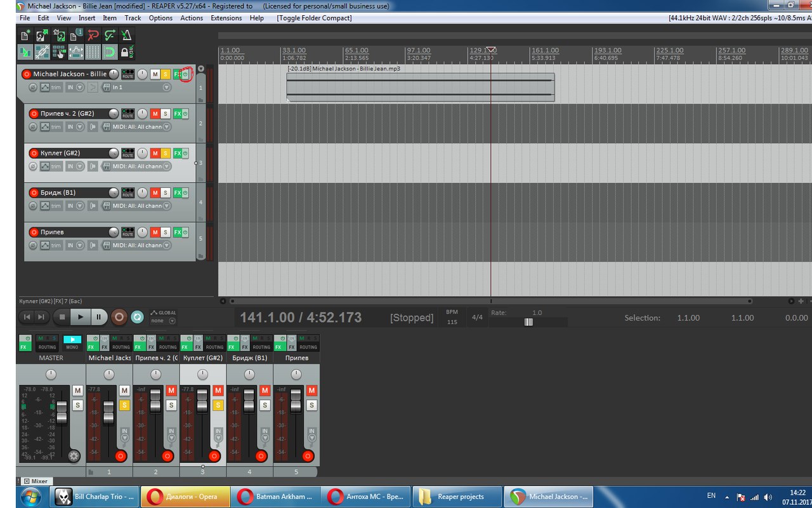Click the BPM 115 tempo field
Image resolution: width=812 pixels, height=508 pixels.
(x=452, y=317)
